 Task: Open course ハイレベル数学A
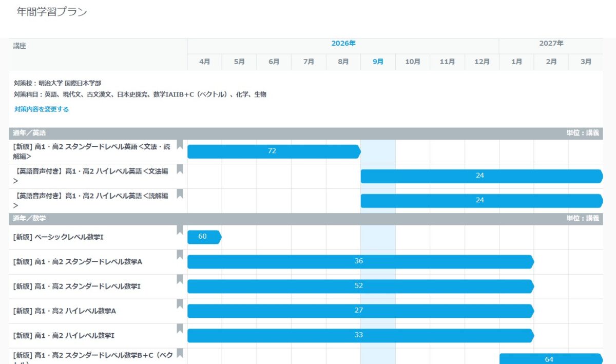65,311
